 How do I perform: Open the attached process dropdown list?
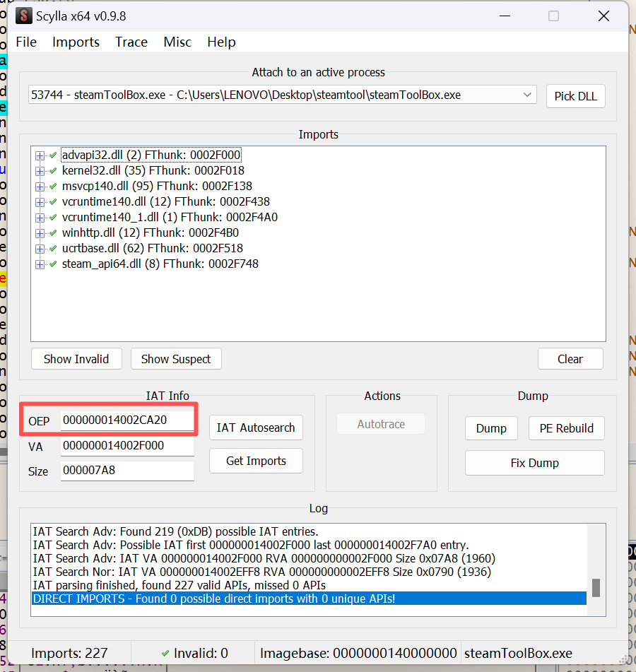[527, 95]
